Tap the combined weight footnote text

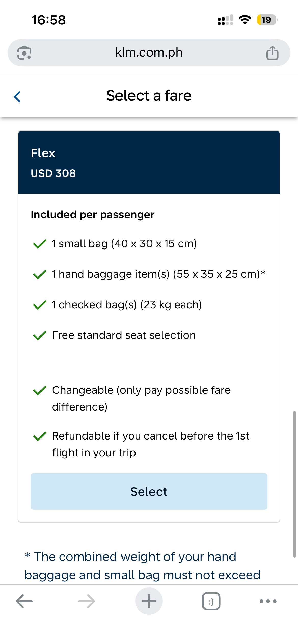(x=143, y=566)
